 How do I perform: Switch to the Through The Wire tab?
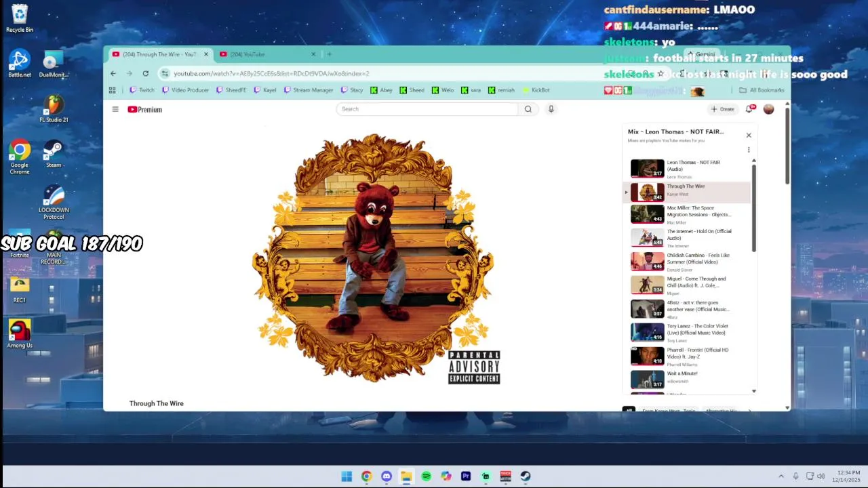click(160, 54)
